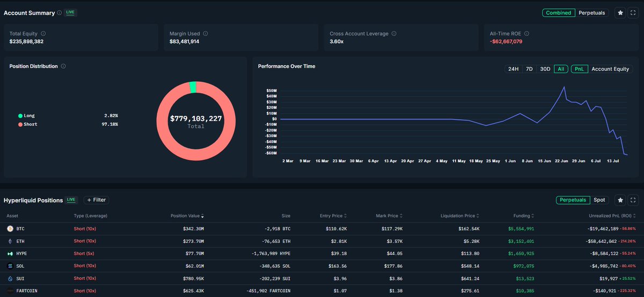644x297 pixels.
Task: Click BTC funding value $5,554,991
Action: [520, 228]
